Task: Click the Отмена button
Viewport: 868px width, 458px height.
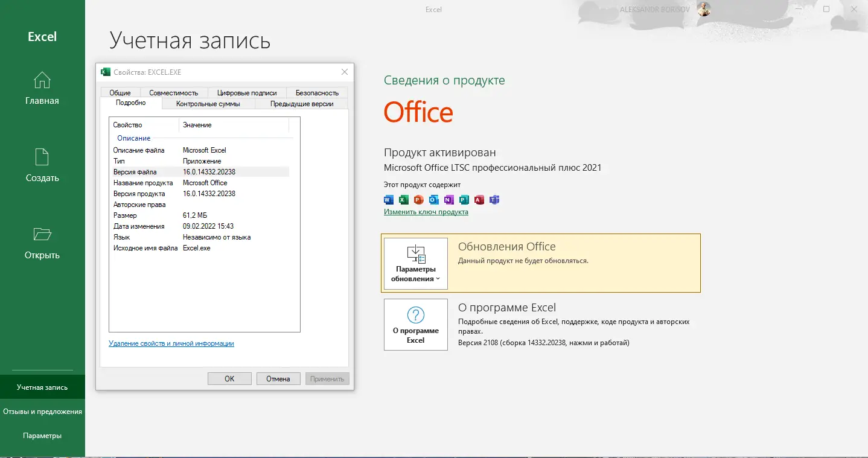Action: click(x=278, y=379)
